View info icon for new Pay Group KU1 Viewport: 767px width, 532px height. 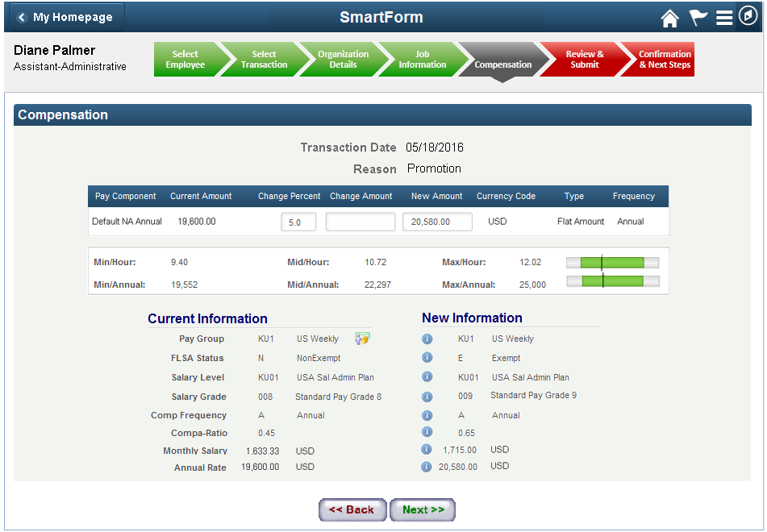427,339
